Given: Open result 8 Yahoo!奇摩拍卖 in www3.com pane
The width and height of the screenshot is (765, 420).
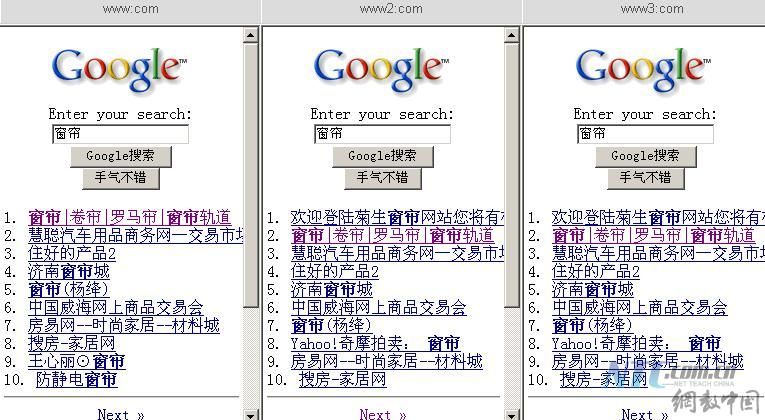Looking at the screenshot, I should 636,343.
